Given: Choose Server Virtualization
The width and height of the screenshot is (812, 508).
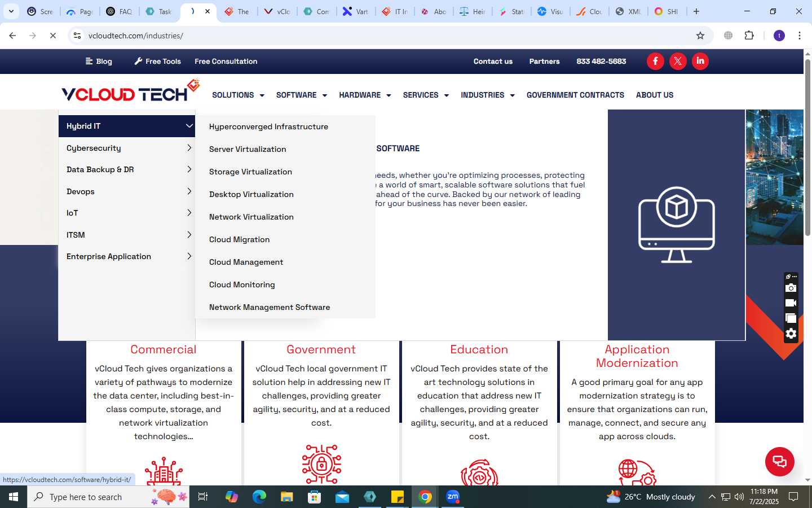Looking at the screenshot, I should tap(248, 149).
